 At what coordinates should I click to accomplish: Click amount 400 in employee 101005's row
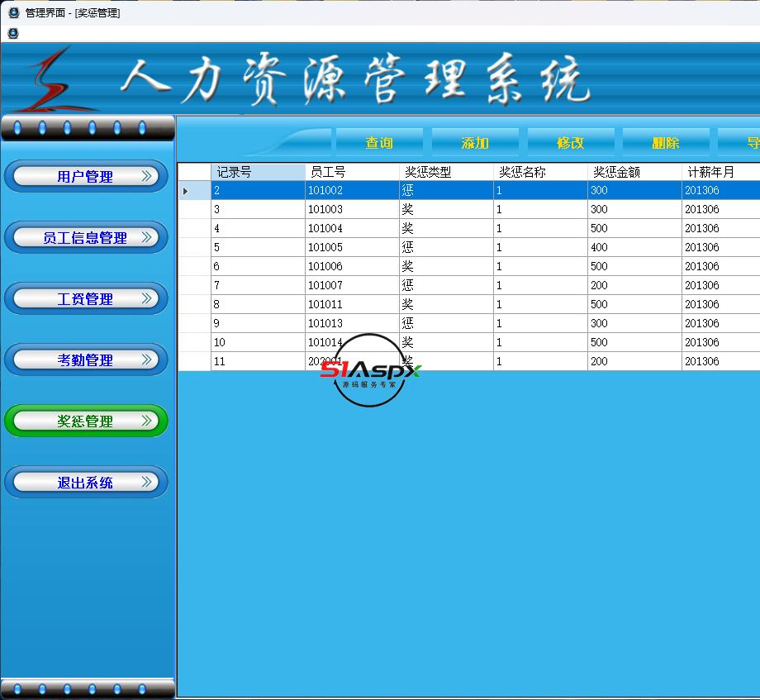(x=634, y=247)
